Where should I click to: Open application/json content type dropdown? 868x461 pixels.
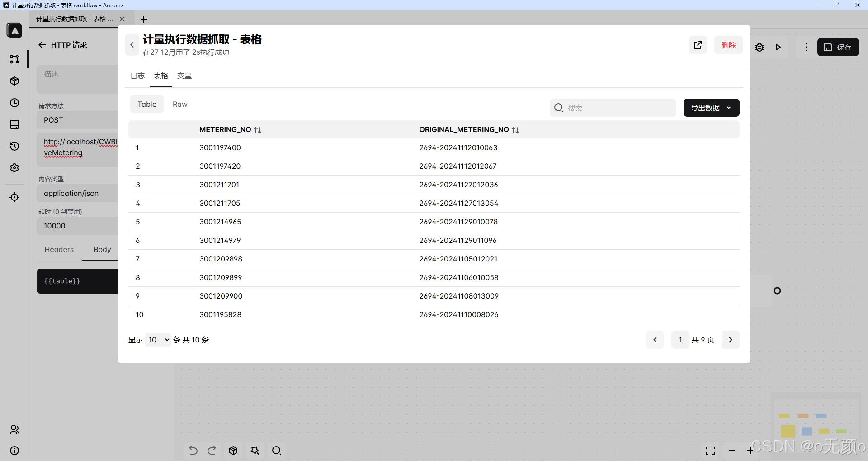click(77, 193)
